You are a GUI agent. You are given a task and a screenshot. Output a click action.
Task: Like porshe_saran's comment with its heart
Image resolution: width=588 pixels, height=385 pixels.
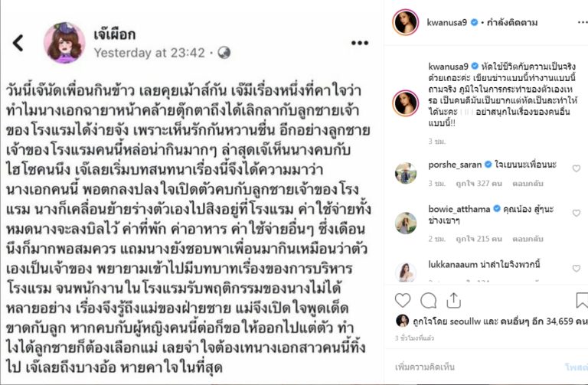[x=577, y=168]
